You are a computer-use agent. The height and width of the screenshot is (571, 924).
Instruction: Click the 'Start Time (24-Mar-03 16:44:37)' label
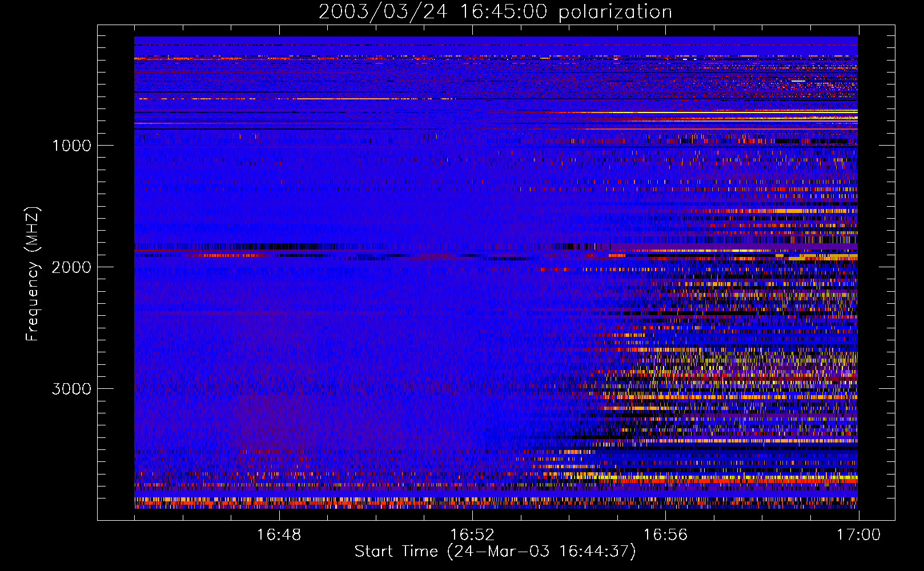[495, 552]
